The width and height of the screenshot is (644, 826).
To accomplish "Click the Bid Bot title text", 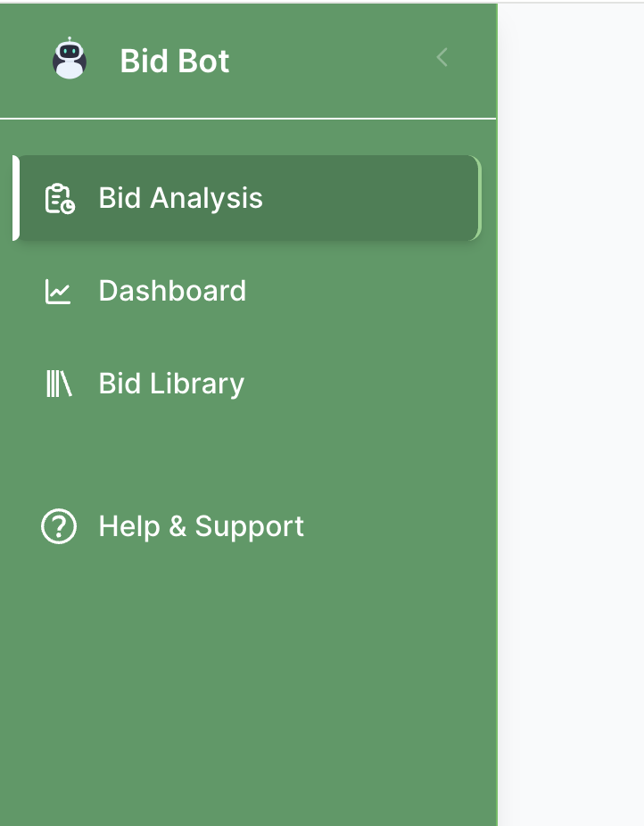I will point(175,61).
